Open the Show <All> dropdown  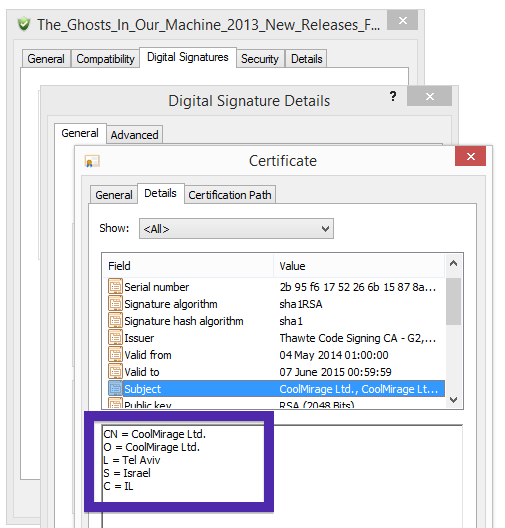click(236, 229)
